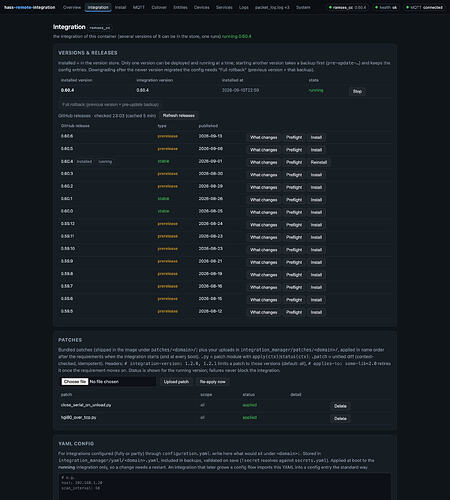Run Preflight for release 0.60.6
Screen dimensions: 450x500
click(x=294, y=137)
